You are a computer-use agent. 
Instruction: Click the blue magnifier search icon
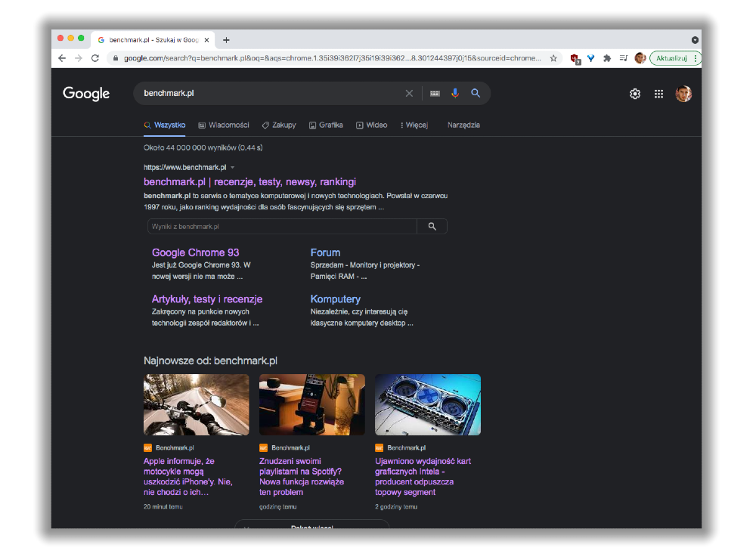(x=476, y=93)
